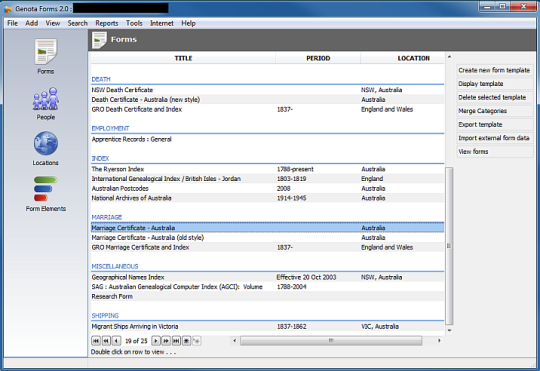Image resolution: width=540 pixels, height=371 pixels.
Task: Open Form Elements in the sidebar
Action: [45, 194]
